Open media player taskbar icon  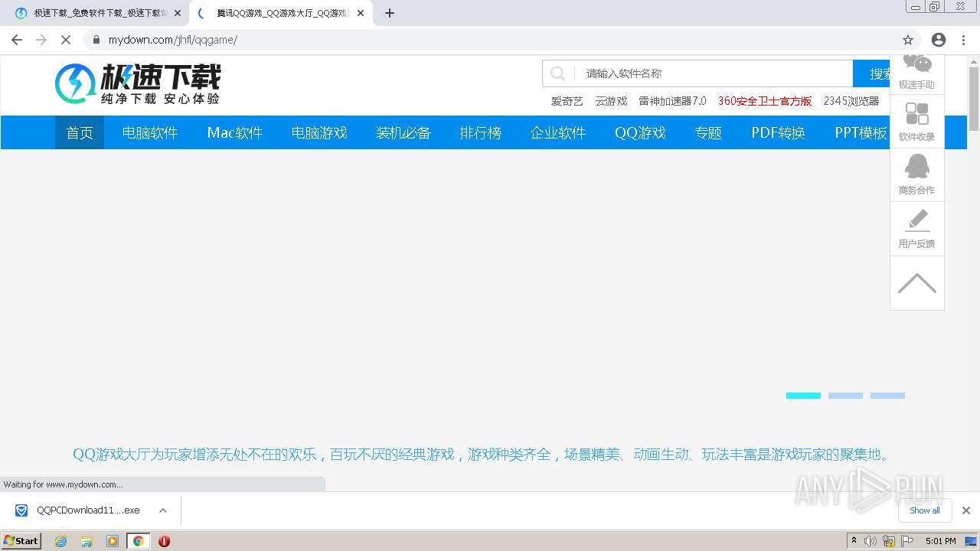pos(113,541)
